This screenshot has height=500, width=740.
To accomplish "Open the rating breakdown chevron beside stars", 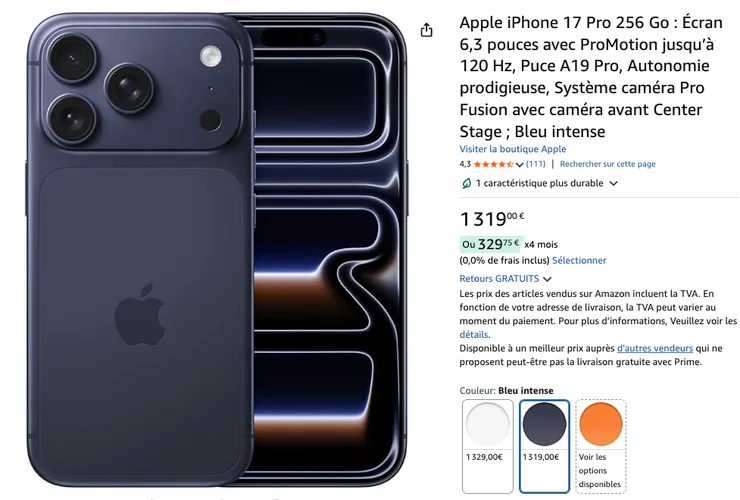I will [x=520, y=165].
